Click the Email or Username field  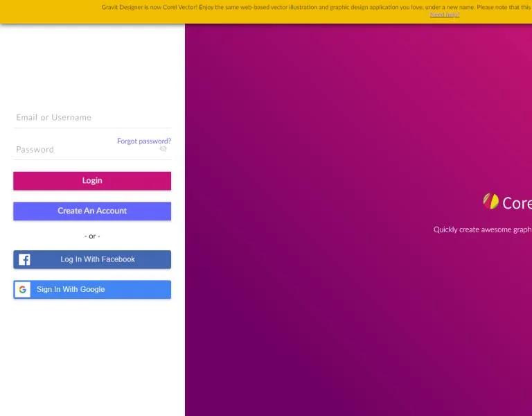(x=92, y=117)
